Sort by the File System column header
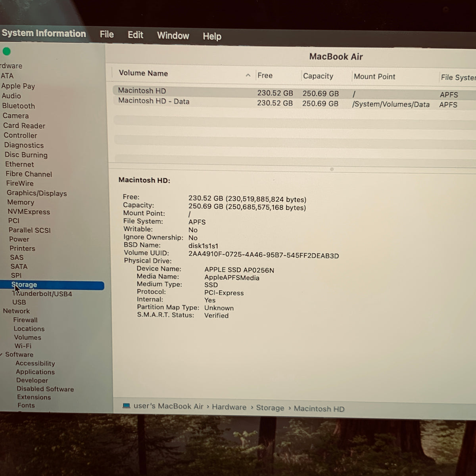This screenshot has width=476, height=476. (x=458, y=77)
